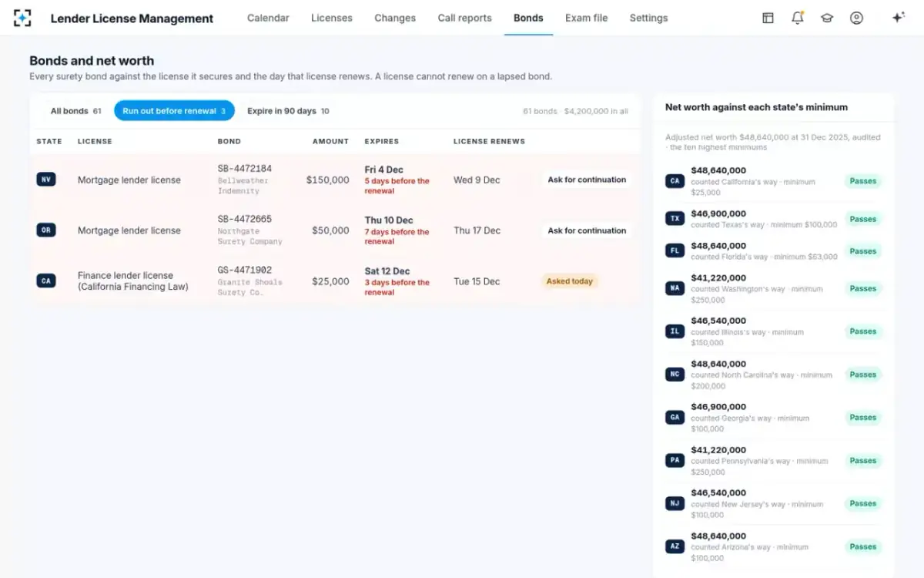The image size is (924, 578).
Task: Click the NJ state badge in net worth
Action: point(675,503)
